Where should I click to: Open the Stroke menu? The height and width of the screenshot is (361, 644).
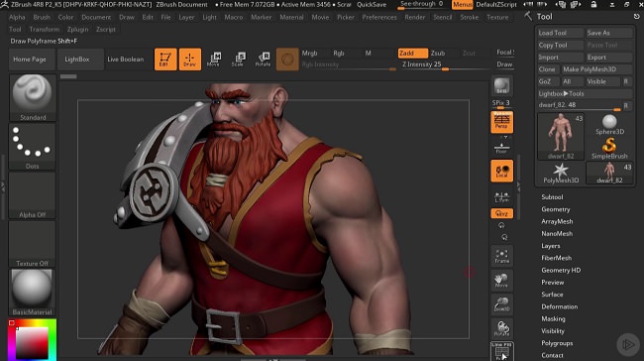469,17
